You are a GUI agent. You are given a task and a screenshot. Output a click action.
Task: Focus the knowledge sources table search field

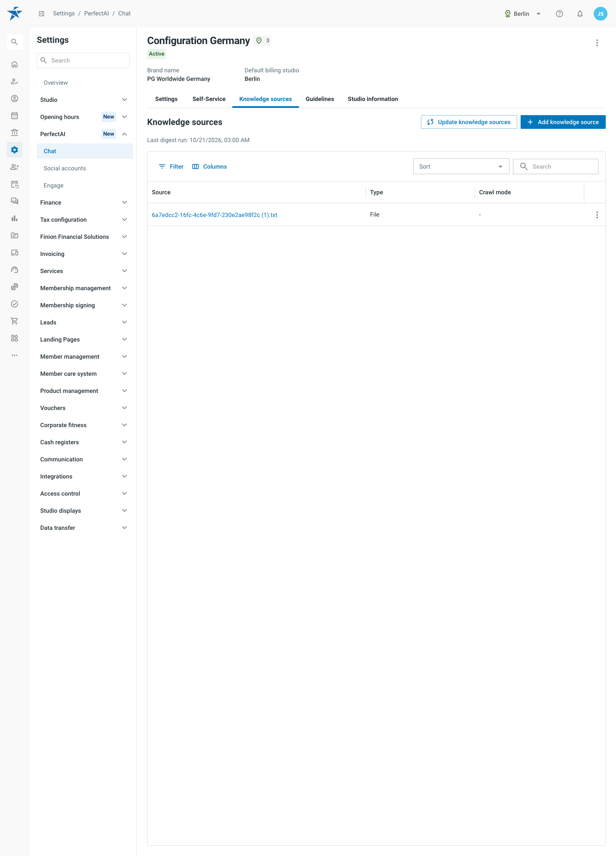556,166
